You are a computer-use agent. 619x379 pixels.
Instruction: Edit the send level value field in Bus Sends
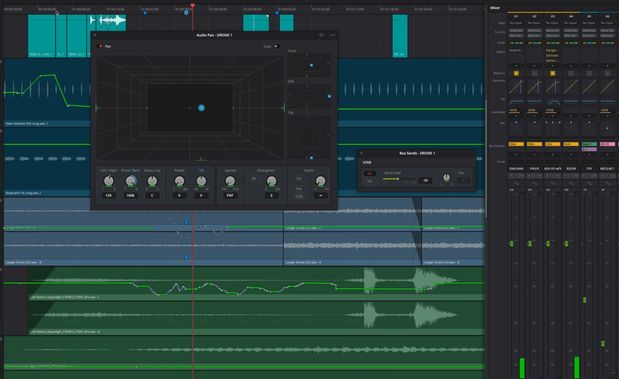425,180
